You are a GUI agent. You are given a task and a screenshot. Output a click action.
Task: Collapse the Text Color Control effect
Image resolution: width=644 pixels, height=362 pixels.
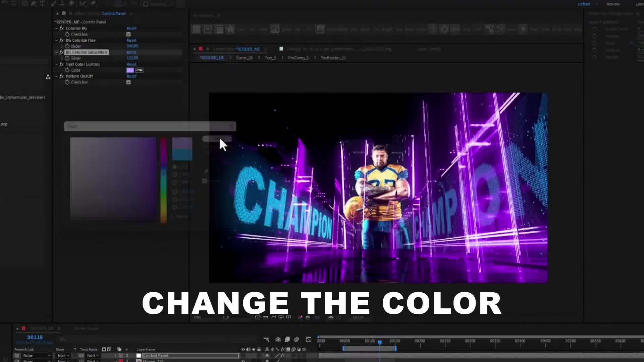click(x=56, y=64)
